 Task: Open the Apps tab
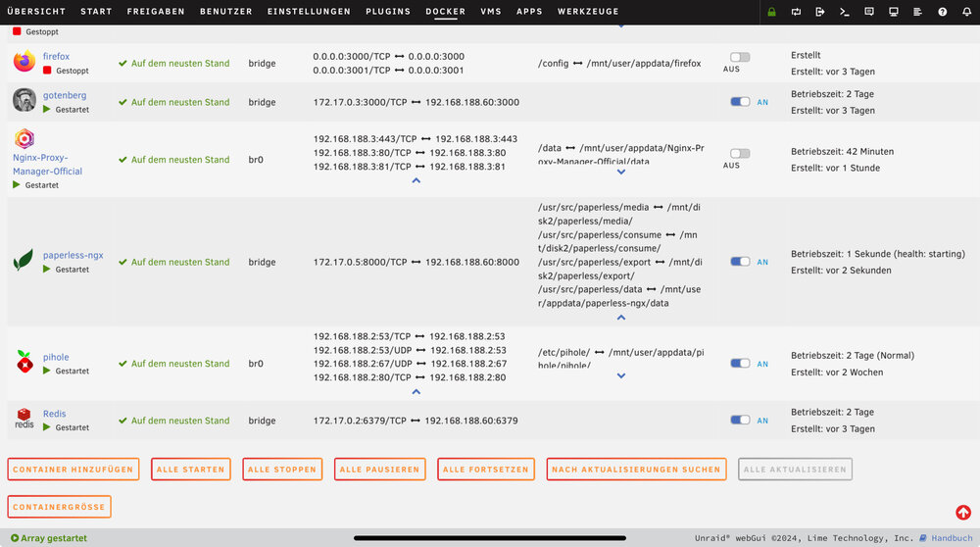coord(529,11)
